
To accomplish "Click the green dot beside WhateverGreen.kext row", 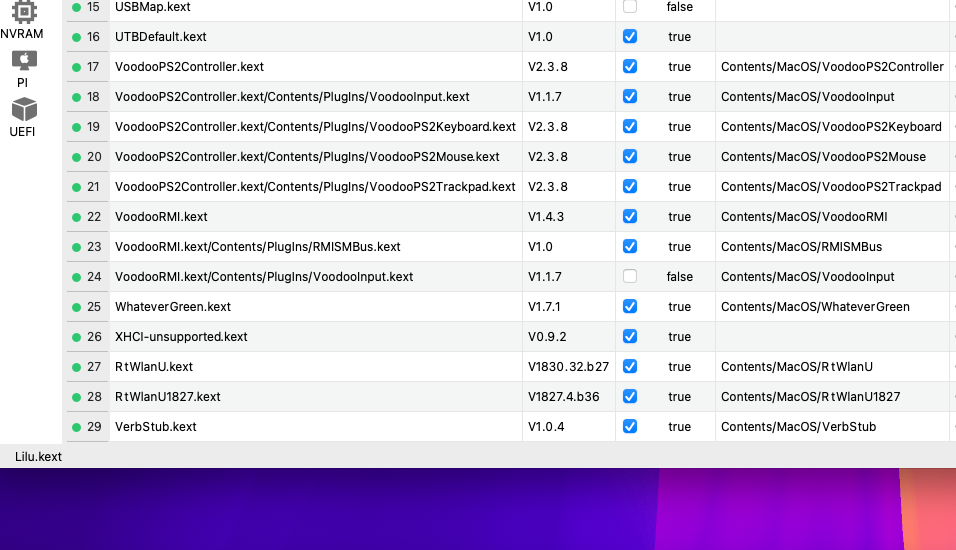I will click(x=76, y=307).
